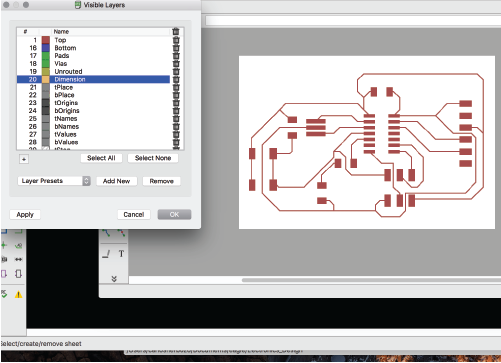Select the Label tool in left toolbar

18,246
